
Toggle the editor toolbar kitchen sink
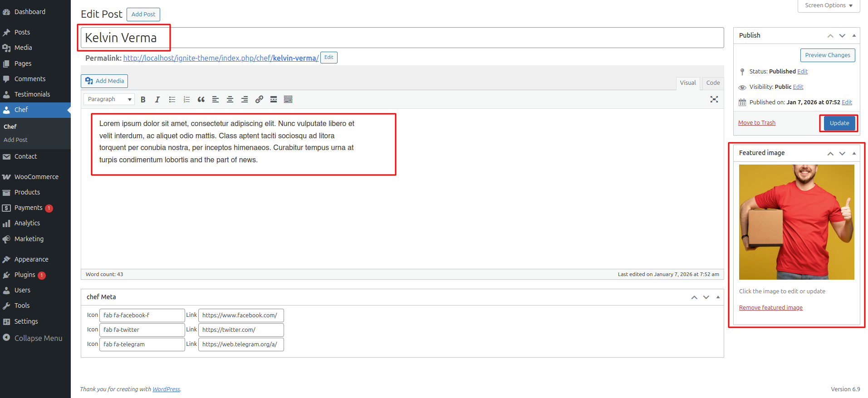pos(288,100)
